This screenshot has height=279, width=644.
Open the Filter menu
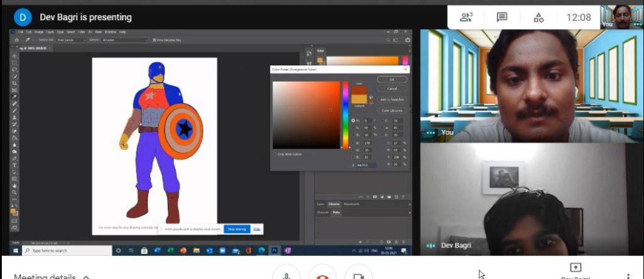tap(82, 31)
